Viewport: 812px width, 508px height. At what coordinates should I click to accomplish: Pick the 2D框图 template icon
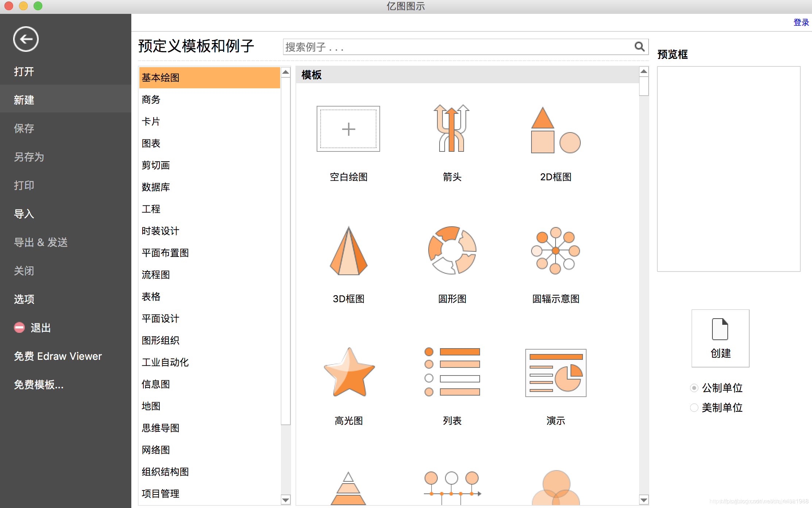pos(556,130)
